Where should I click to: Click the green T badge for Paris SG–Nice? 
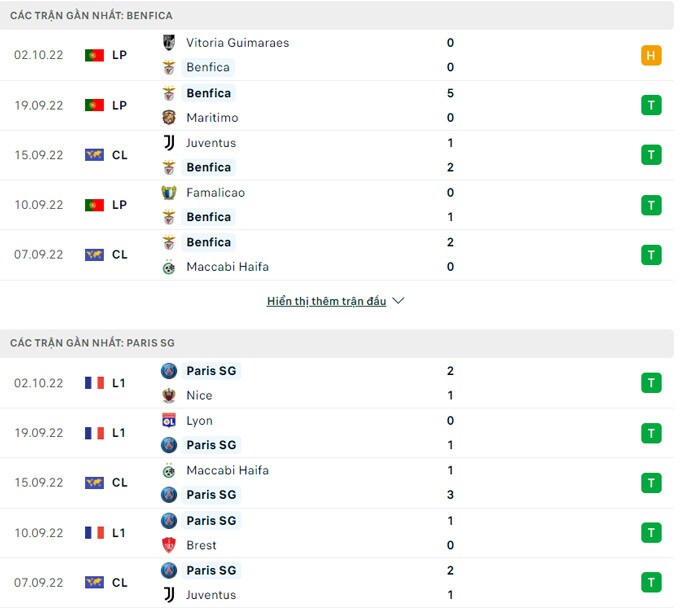point(651,383)
